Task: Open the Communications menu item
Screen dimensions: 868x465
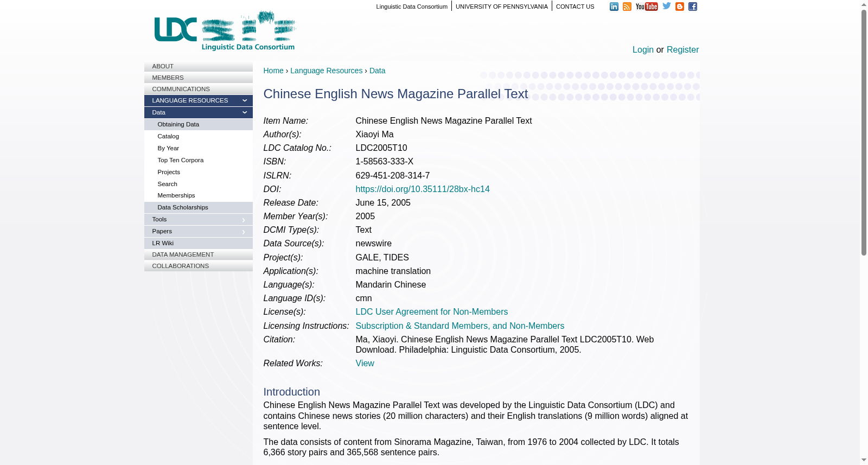Action: pyautogui.click(x=199, y=89)
